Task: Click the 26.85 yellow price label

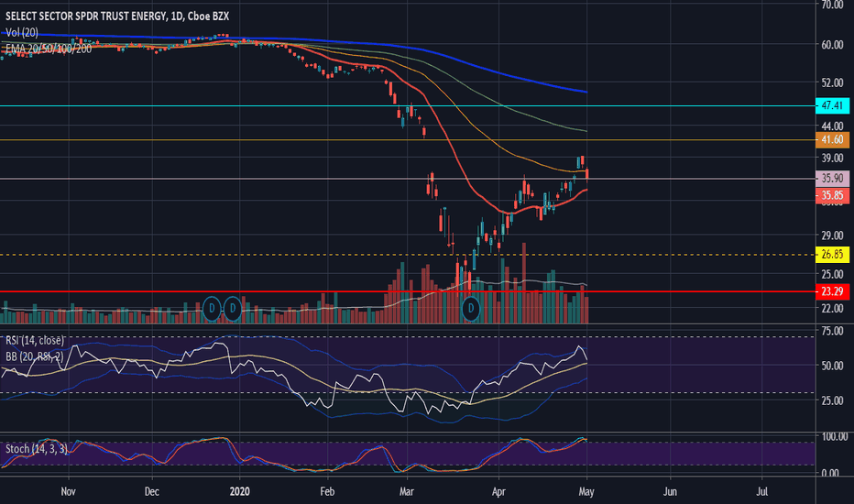Action: click(832, 255)
